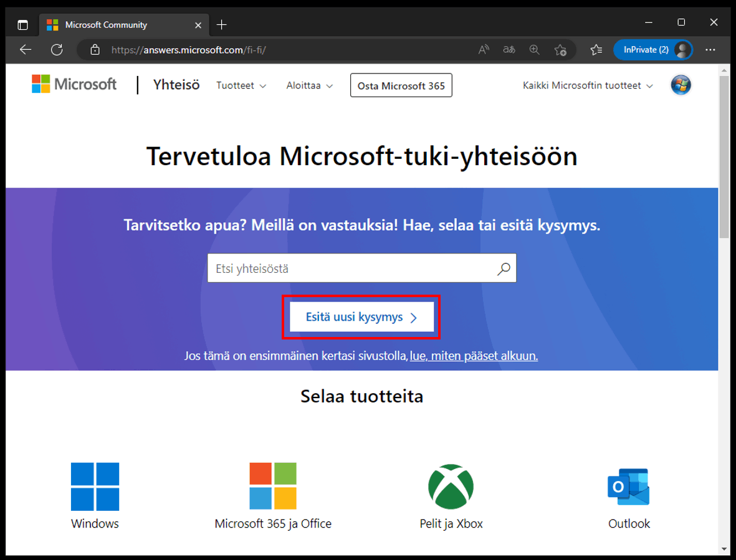
Task: Open the lue, miten pääset alkuun link
Action: click(474, 356)
